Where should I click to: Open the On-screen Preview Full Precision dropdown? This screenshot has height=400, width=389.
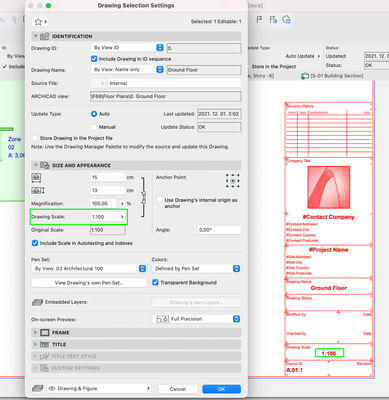196,319
